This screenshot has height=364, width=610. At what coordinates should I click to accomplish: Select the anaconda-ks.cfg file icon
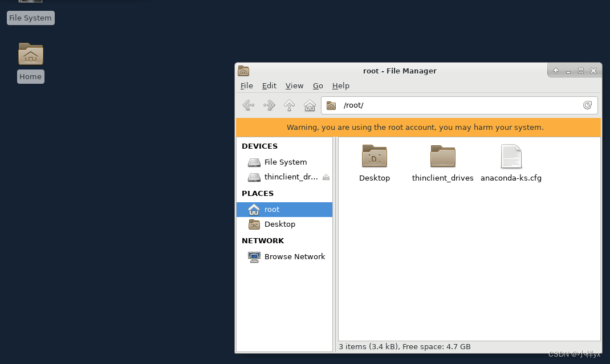click(x=511, y=156)
